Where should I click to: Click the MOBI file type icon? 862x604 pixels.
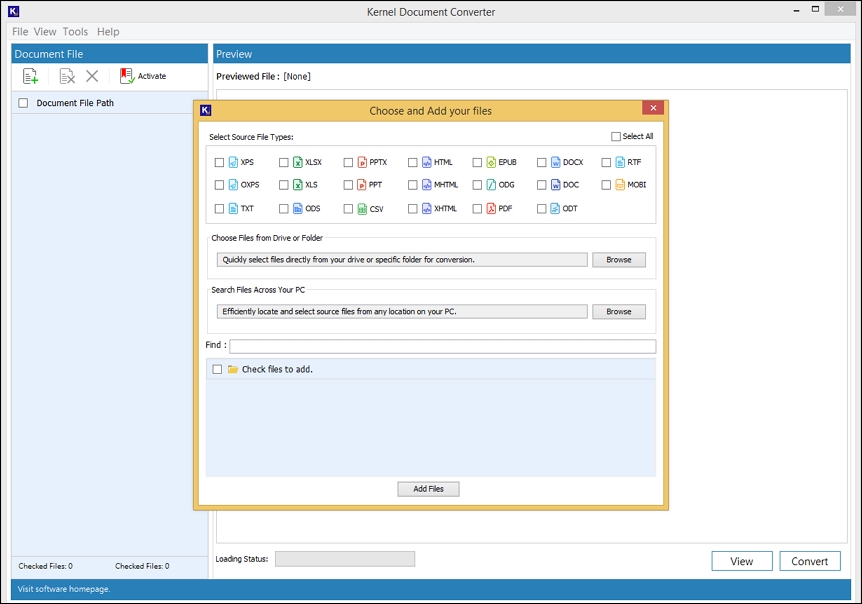[620, 185]
